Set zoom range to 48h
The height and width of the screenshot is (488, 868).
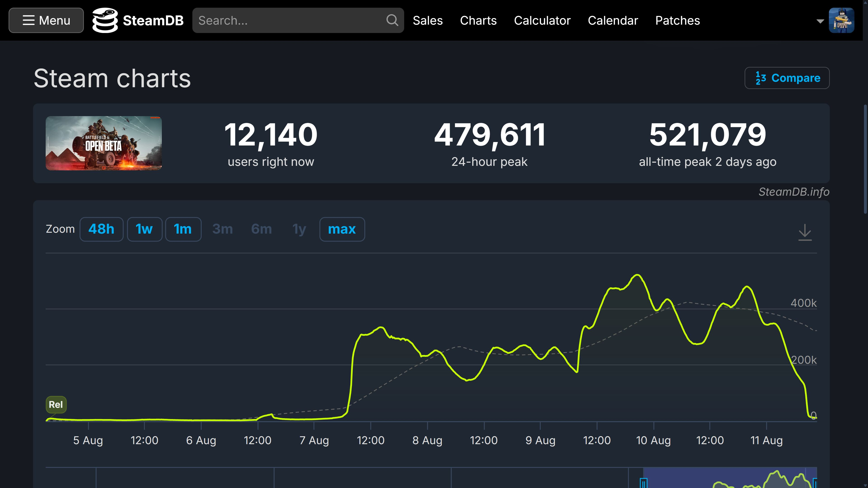(x=101, y=229)
